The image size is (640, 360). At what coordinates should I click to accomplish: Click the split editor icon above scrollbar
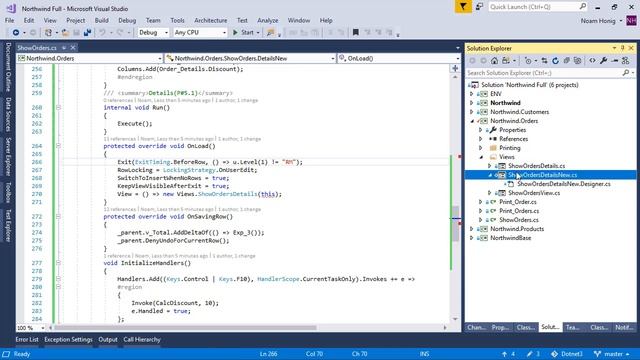tap(455, 69)
